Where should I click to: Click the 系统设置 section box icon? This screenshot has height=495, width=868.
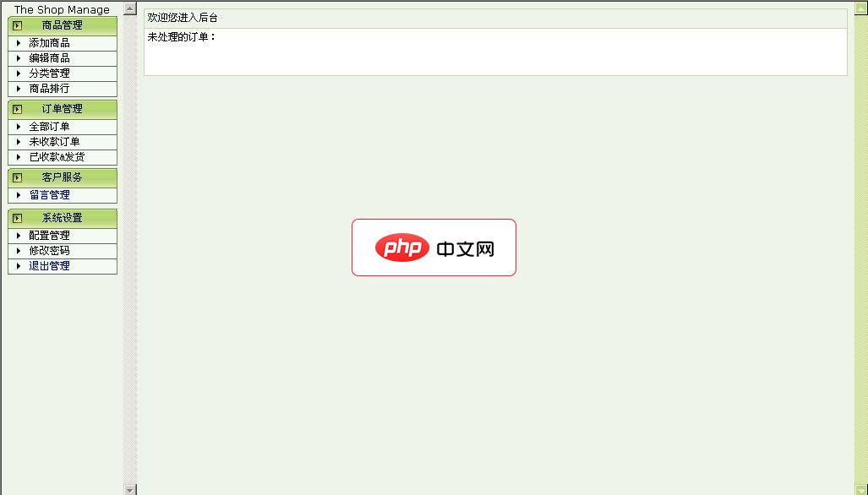click(18, 218)
